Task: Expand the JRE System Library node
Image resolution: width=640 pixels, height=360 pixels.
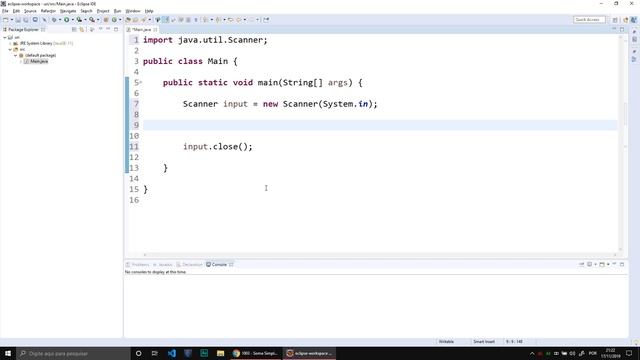Action: tap(10, 43)
